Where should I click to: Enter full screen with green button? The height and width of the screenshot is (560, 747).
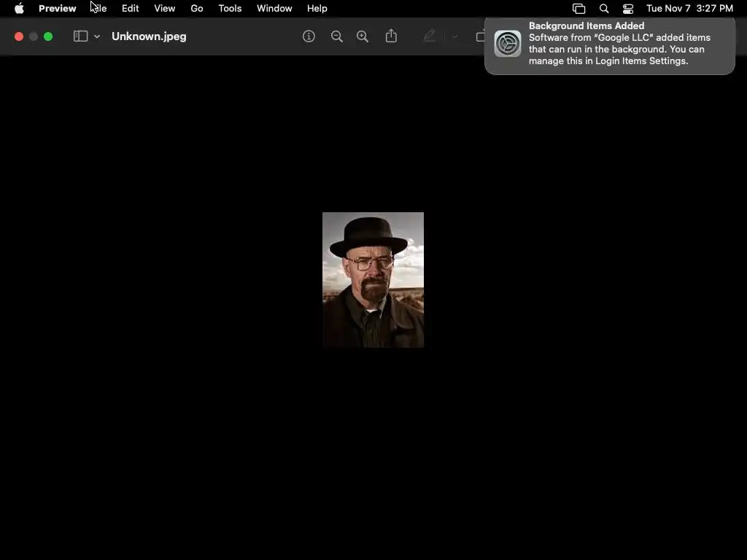[x=48, y=36]
